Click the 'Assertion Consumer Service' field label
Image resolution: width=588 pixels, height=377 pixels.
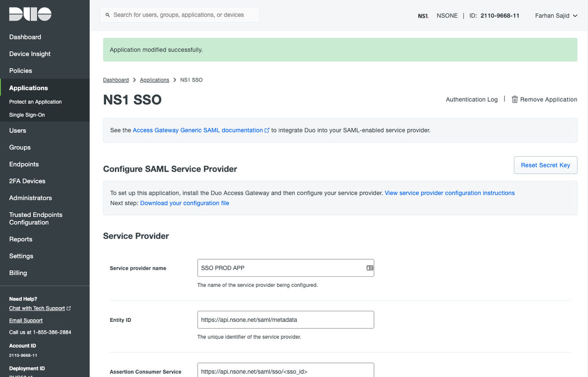point(146,372)
